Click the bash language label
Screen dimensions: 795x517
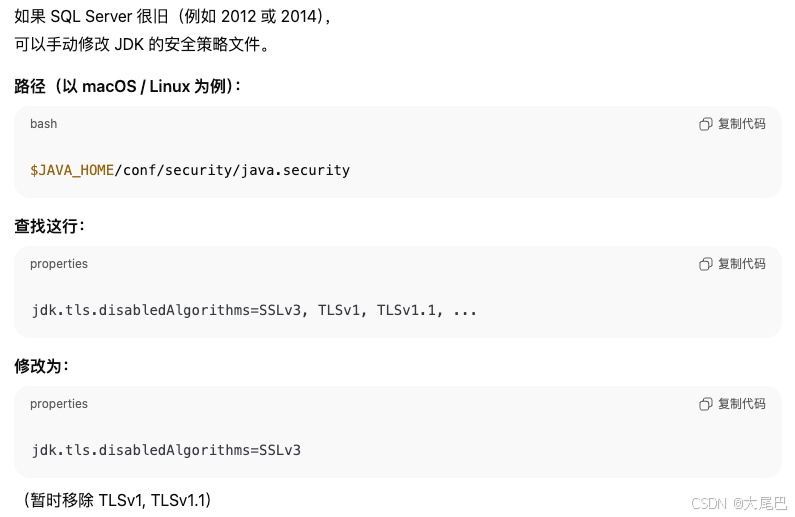pos(44,124)
